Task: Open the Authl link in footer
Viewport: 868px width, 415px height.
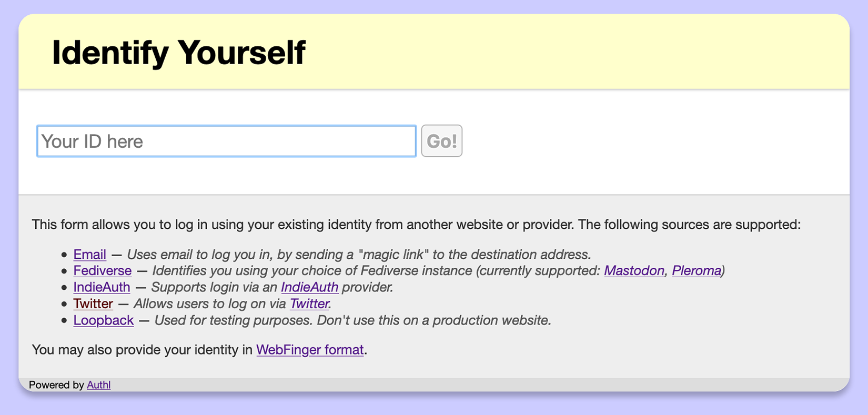Action: (x=98, y=385)
